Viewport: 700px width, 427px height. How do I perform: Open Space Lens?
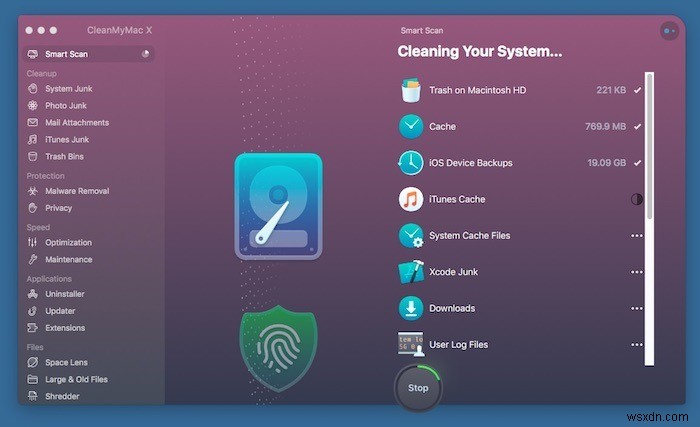(x=66, y=362)
